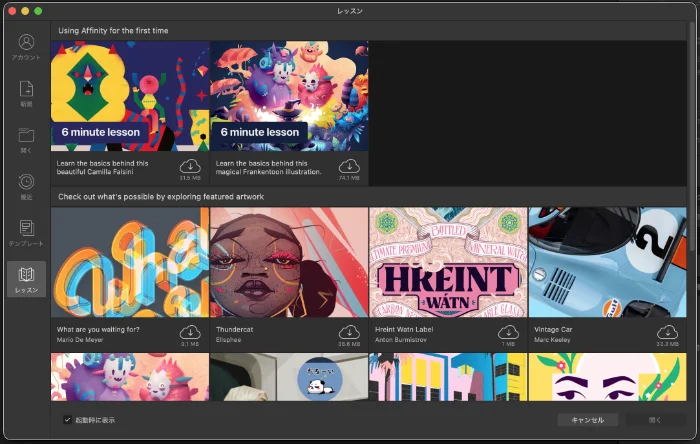Click 'magical Frankentoon illustration' description text
700x444 pixels.
pos(268,172)
